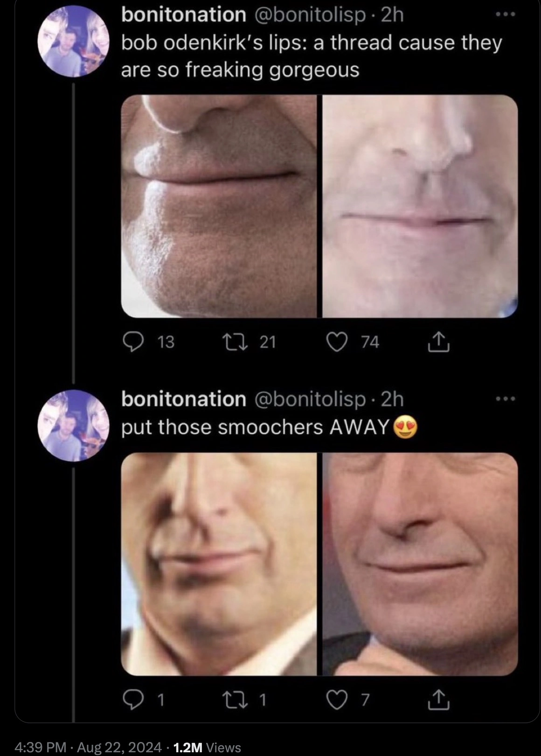This screenshot has height=756, width=541.
Task: Click the 4:39 PM Aug 22, 2024 timestamp
Action: 88,747
